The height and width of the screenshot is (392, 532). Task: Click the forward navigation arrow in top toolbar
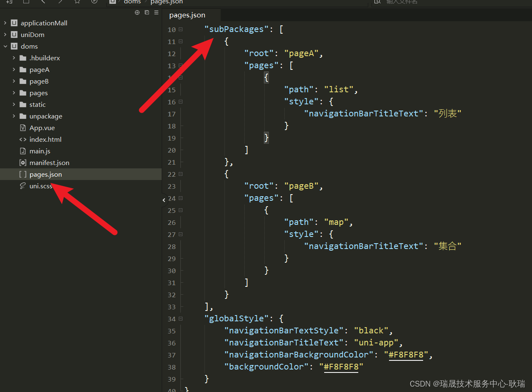point(60,2)
